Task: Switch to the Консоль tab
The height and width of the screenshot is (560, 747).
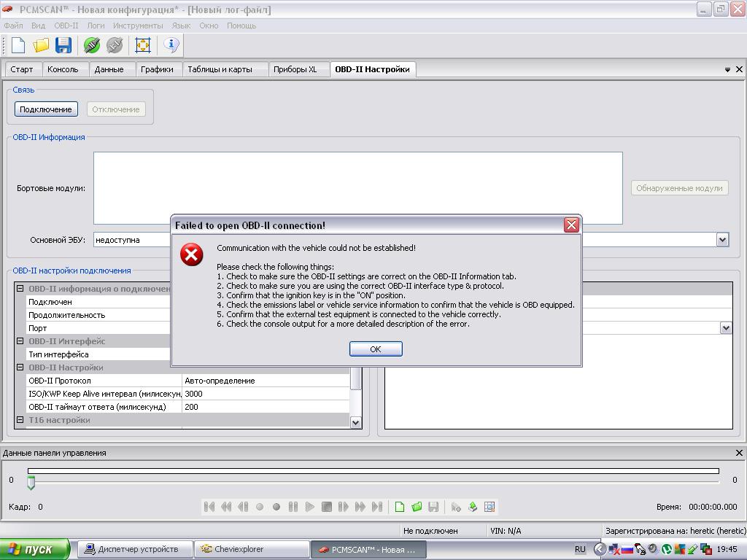Action: pos(63,69)
